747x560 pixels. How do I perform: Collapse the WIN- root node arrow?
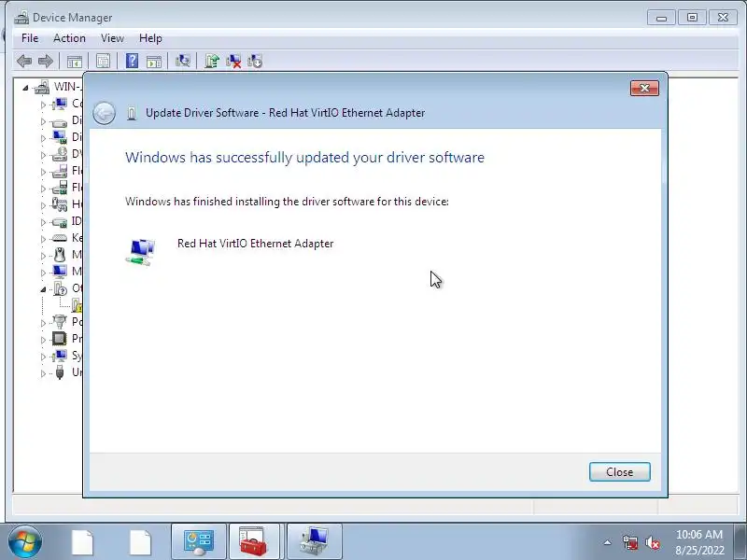click(x=25, y=88)
